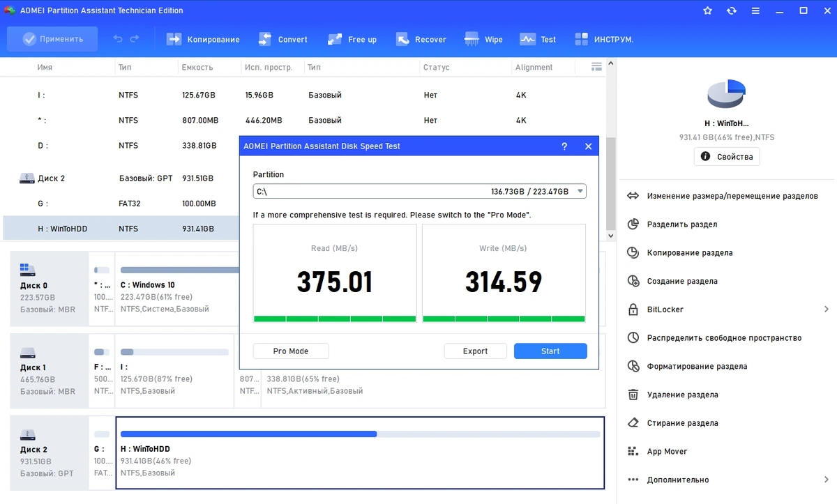Select the I: 125.67GB partition block
Image resolution: width=837 pixels, height=504 pixels.
174,371
